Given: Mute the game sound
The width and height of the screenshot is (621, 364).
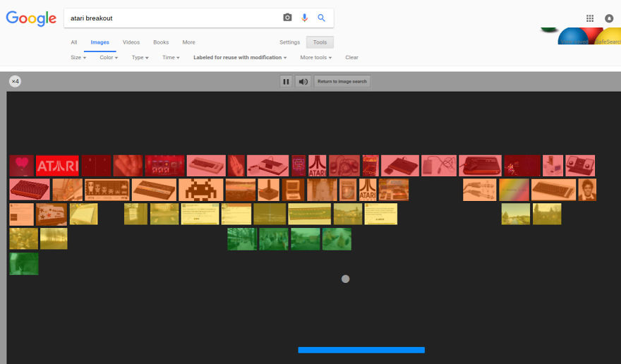Looking at the screenshot, I should tap(303, 82).
